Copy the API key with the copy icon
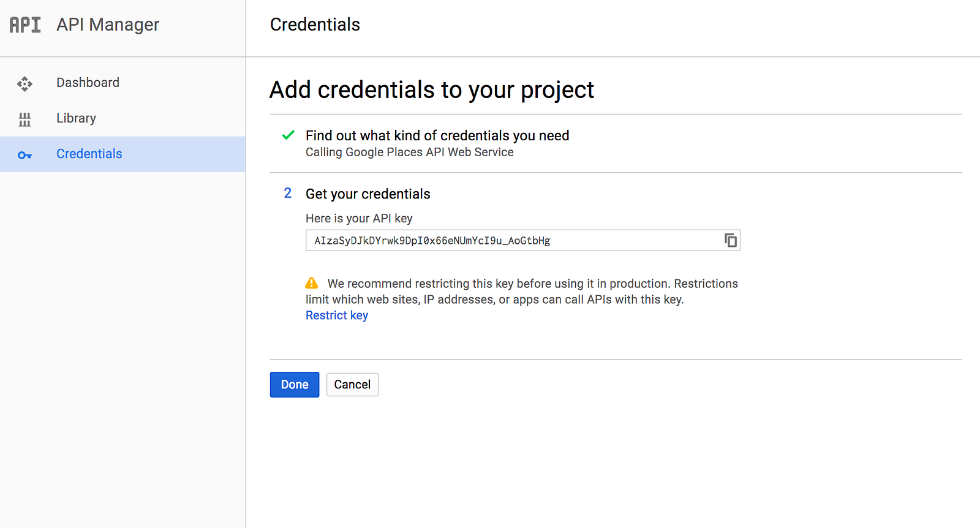Image resolution: width=980 pixels, height=528 pixels. click(730, 240)
